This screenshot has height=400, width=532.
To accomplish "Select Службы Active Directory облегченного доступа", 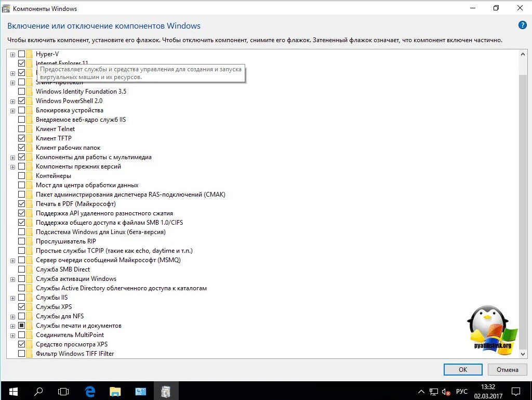I will [x=121, y=288].
